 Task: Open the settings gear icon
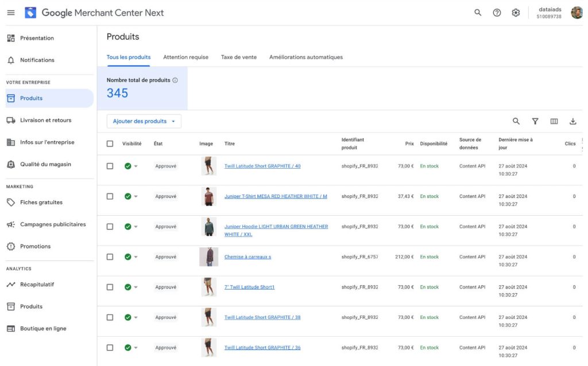click(x=516, y=13)
